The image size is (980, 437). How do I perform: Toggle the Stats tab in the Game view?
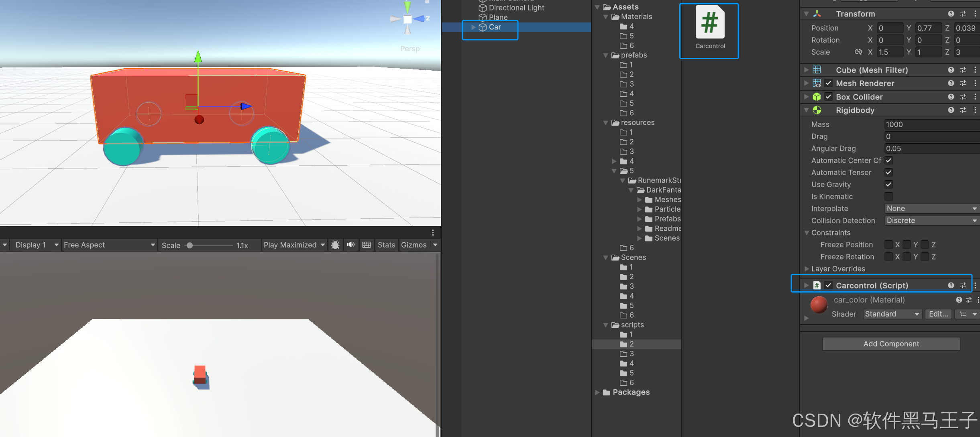pos(386,245)
